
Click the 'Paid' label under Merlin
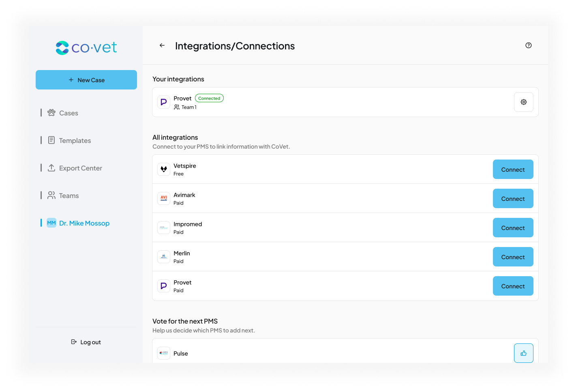coord(178,261)
